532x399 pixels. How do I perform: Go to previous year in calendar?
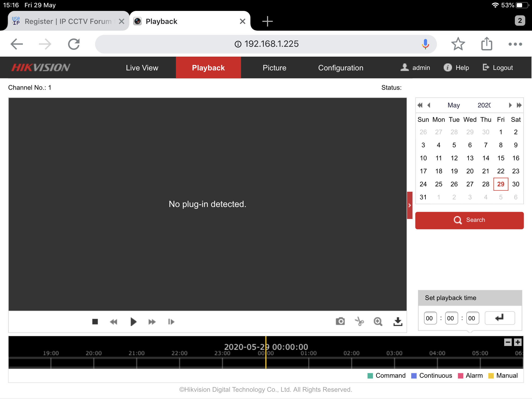[420, 105]
